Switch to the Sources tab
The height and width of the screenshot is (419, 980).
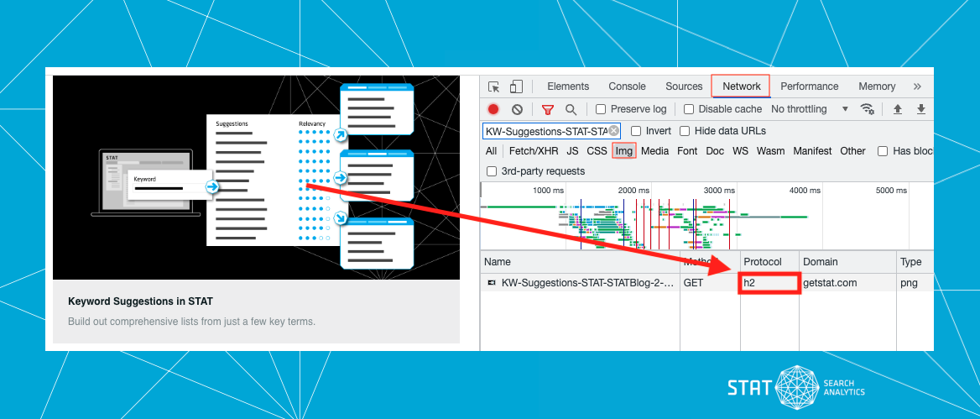(x=684, y=86)
